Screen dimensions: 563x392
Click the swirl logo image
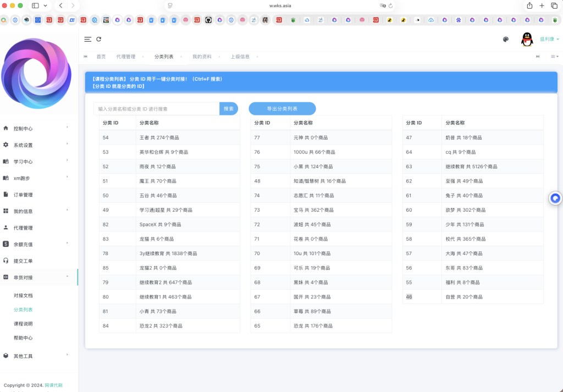[36, 74]
